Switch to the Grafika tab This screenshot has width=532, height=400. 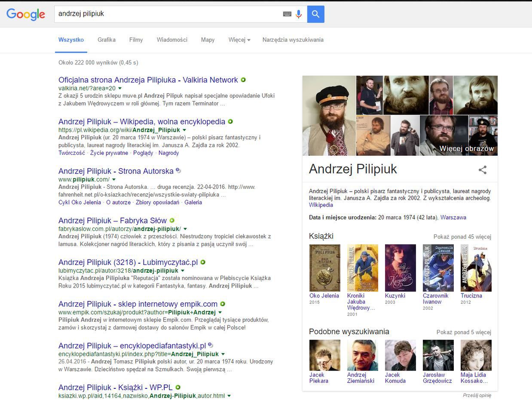[107, 40]
